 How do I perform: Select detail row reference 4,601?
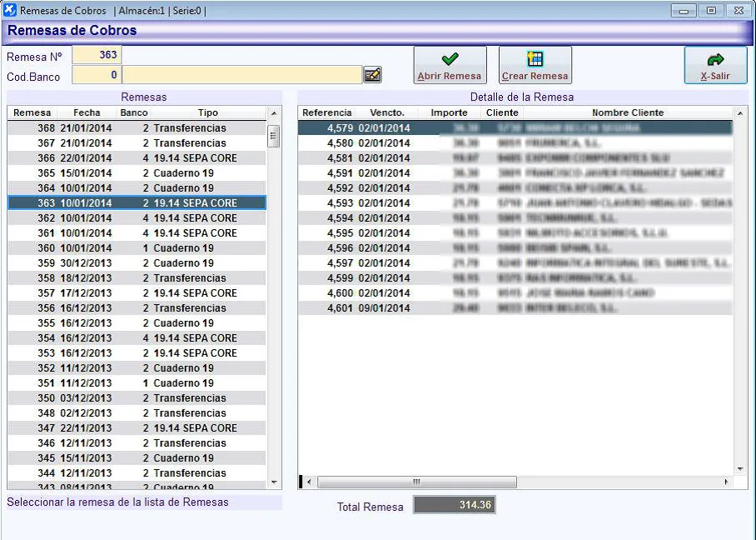coord(515,308)
